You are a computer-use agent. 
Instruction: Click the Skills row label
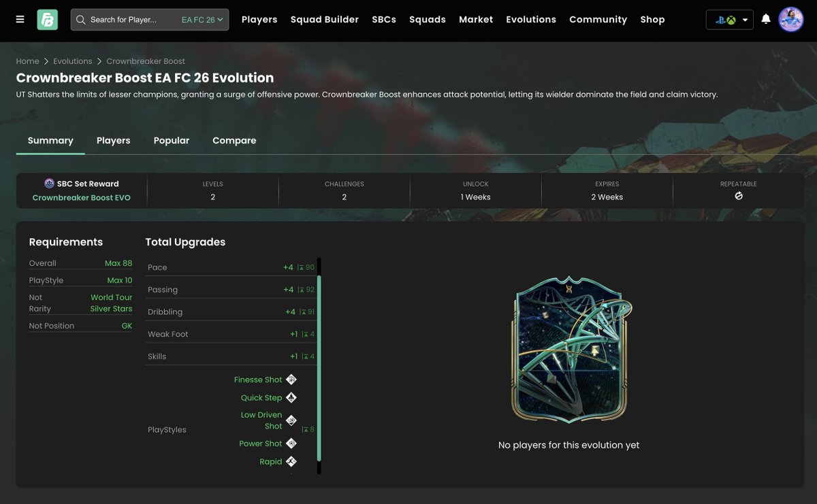click(157, 356)
